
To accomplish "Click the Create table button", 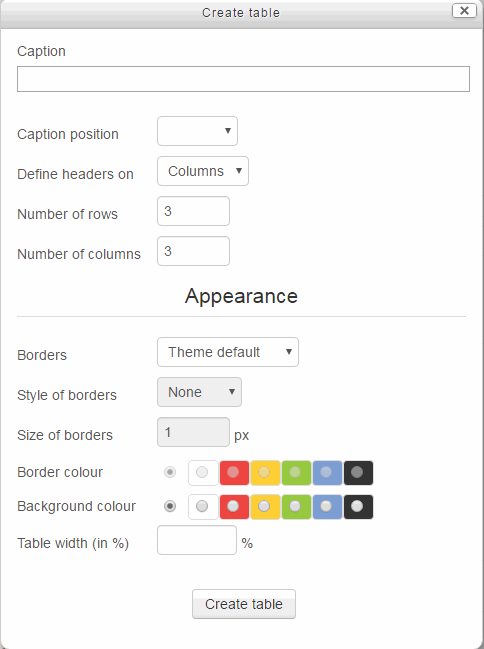I will pos(244,604).
